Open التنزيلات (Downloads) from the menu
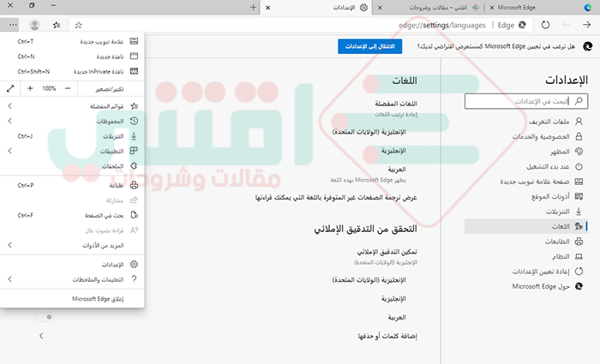Screen dimensions: 600x364 pos(72,136)
